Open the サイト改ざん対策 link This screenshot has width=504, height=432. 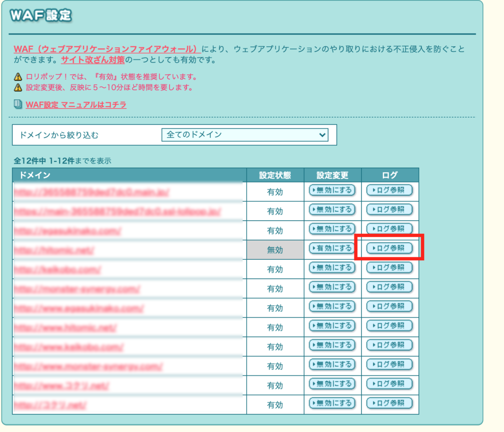coord(93,60)
